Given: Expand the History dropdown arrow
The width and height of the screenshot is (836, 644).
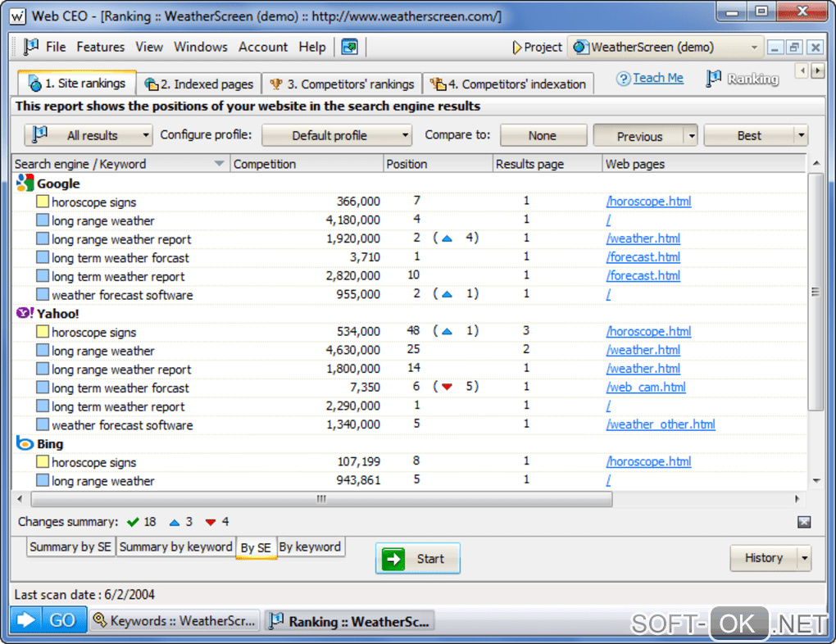Looking at the screenshot, I should click(805, 559).
